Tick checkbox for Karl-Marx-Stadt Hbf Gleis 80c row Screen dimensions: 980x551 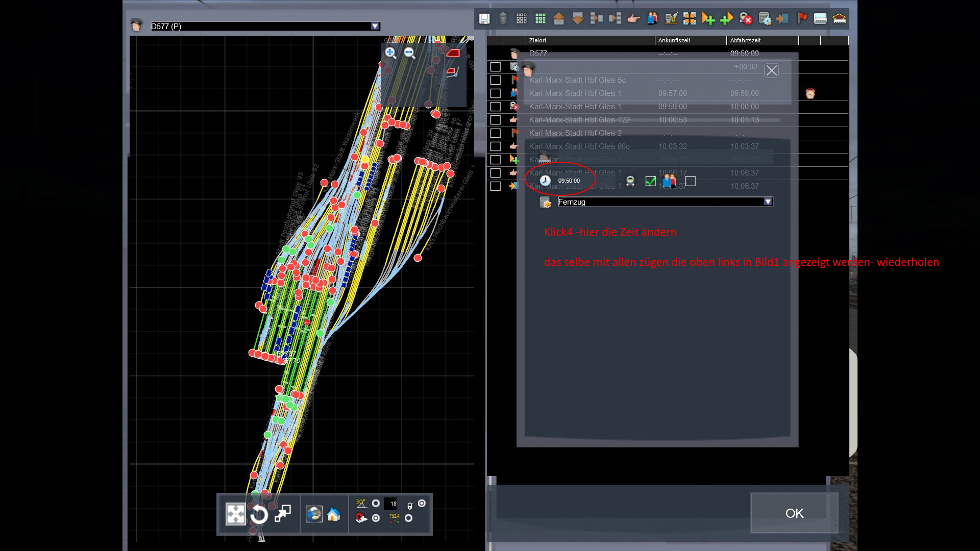[x=495, y=146]
